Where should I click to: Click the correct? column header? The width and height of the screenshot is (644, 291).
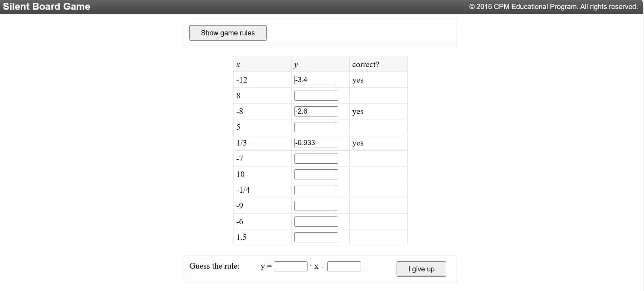coord(366,64)
